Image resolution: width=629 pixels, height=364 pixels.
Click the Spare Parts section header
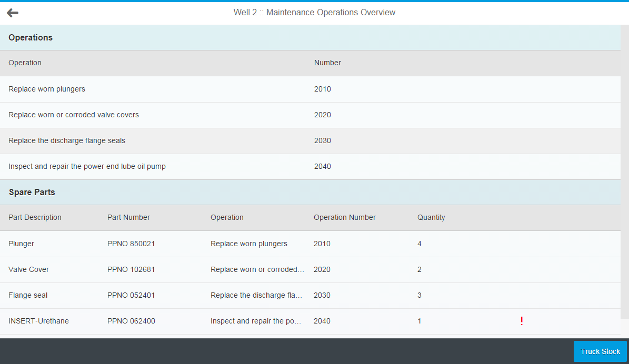[310, 193]
